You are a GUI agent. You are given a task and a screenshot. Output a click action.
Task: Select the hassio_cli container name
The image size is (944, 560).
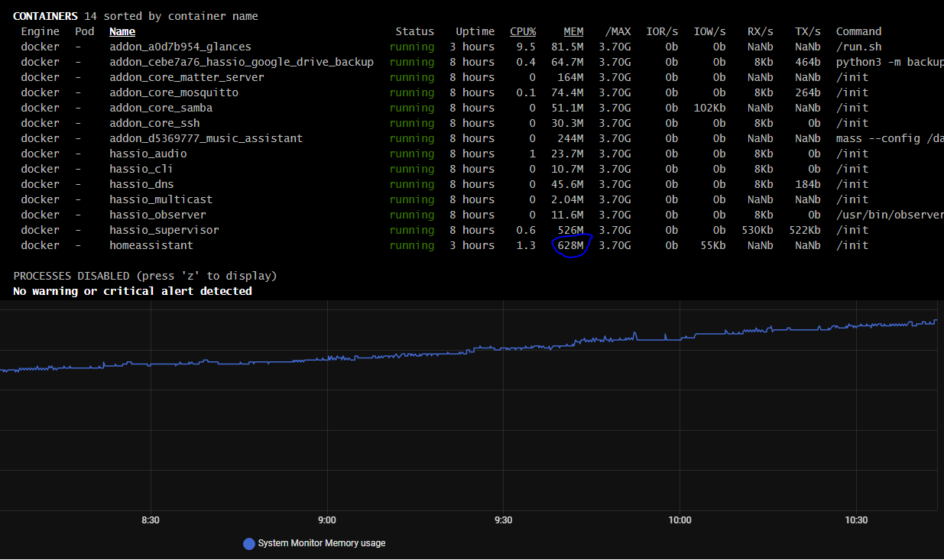click(x=141, y=169)
